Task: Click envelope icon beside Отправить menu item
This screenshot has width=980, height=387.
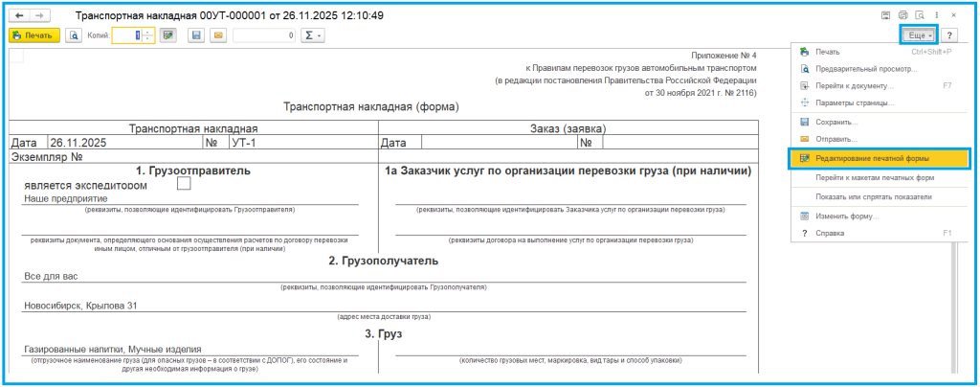Action: click(x=805, y=139)
